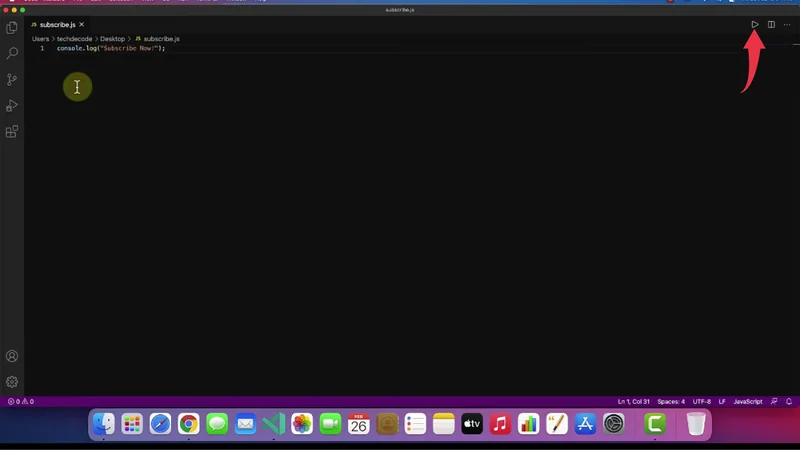Change indentation via Spaces: 4
The image size is (800, 450).
(671, 401)
